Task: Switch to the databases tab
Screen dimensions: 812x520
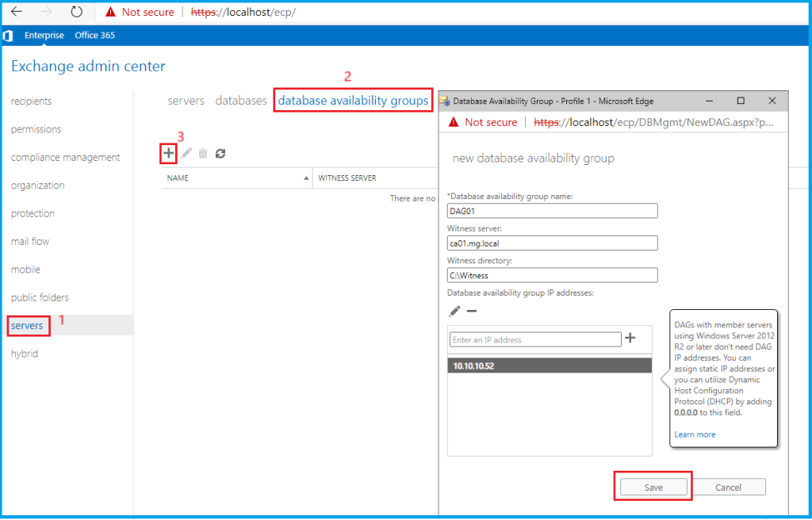Action: coord(241,101)
